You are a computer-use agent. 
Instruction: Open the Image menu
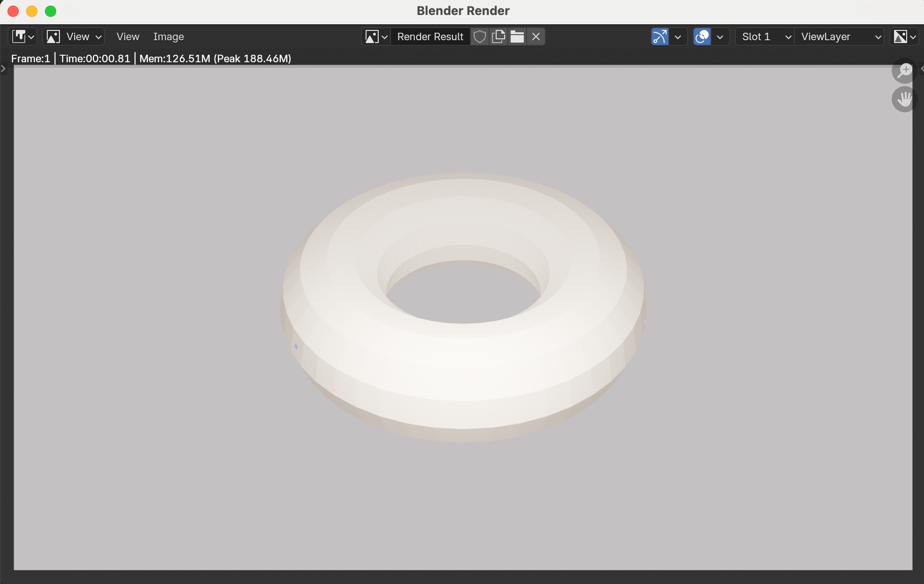pyautogui.click(x=169, y=36)
